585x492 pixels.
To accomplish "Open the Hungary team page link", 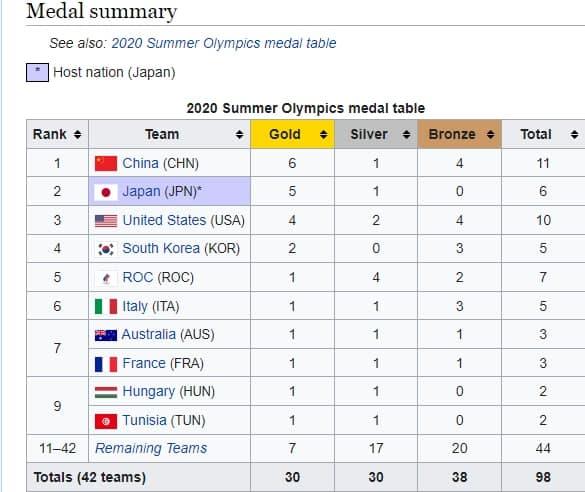I will pos(148,392).
